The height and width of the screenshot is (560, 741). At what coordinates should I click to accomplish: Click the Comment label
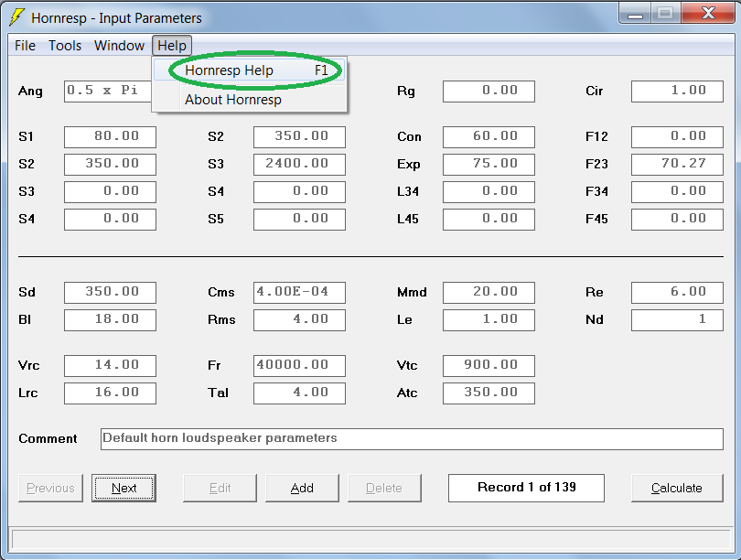point(48,439)
